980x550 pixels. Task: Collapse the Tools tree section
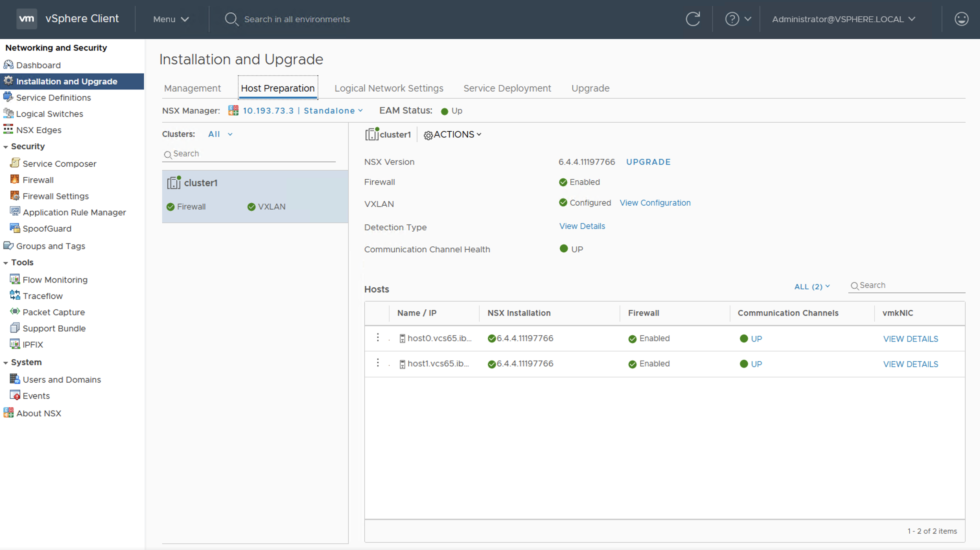click(6, 263)
